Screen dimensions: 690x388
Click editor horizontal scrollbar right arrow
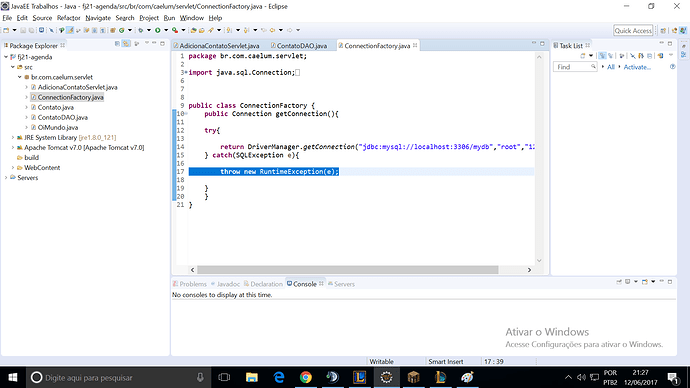click(529, 270)
